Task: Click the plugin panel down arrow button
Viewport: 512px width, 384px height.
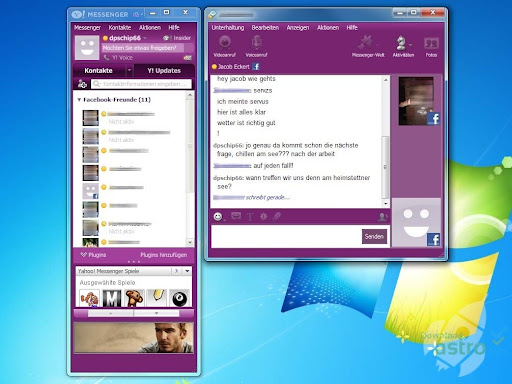Action: [156, 313]
